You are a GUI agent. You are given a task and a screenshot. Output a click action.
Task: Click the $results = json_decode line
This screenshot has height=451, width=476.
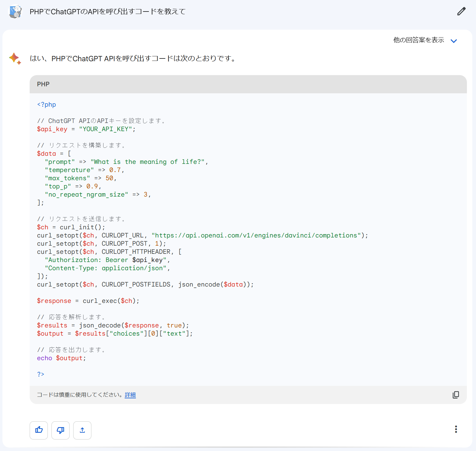[x=113, y=325]
